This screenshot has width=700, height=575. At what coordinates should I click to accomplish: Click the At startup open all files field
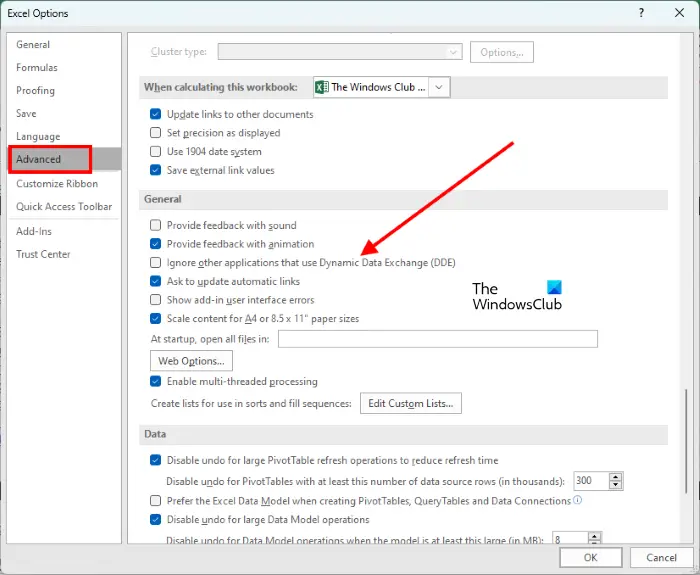click(438, 339)
